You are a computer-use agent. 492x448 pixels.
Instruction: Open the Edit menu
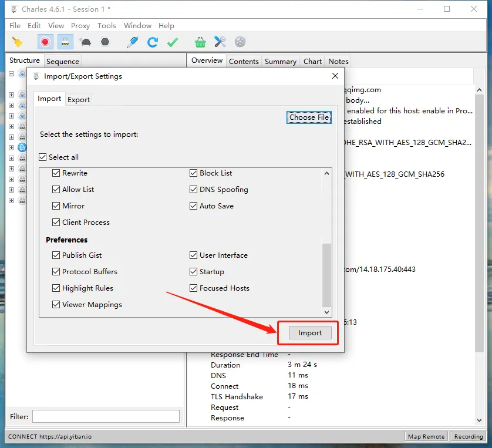point(34,25)
